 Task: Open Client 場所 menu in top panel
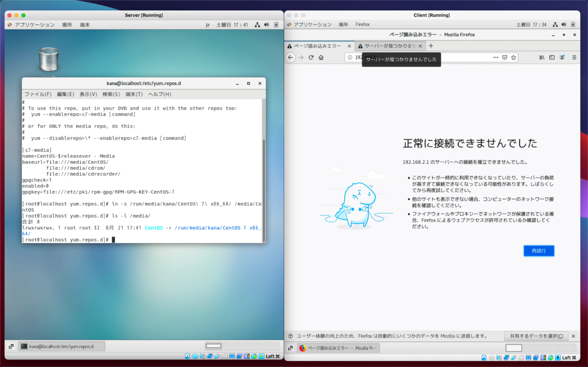(343, 24)
